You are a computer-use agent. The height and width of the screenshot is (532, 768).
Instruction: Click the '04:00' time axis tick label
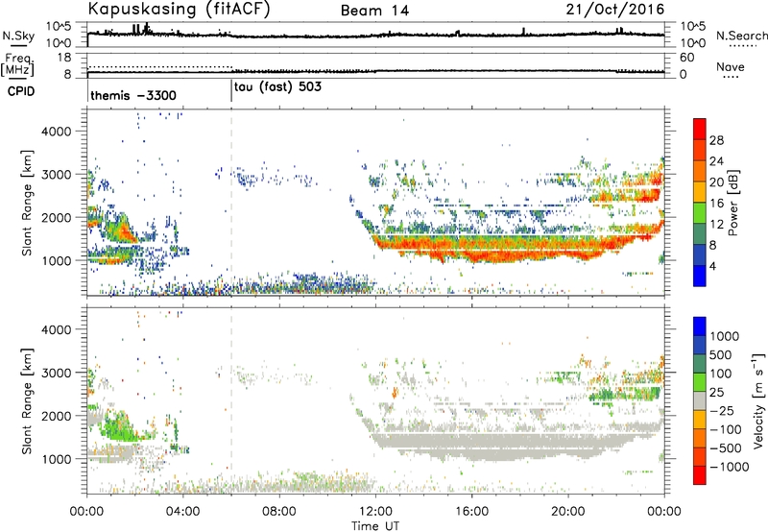point(182,512)
